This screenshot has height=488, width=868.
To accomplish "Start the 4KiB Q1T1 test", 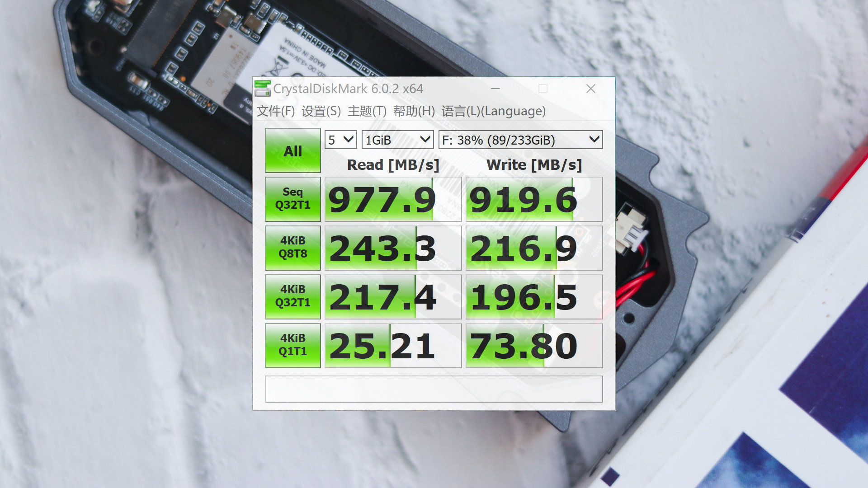I will pyautogui.click(x=292, y=345).
